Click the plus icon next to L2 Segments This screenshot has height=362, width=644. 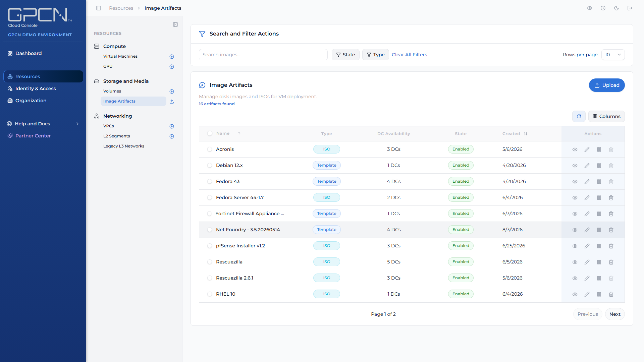[x=172, y=136]
